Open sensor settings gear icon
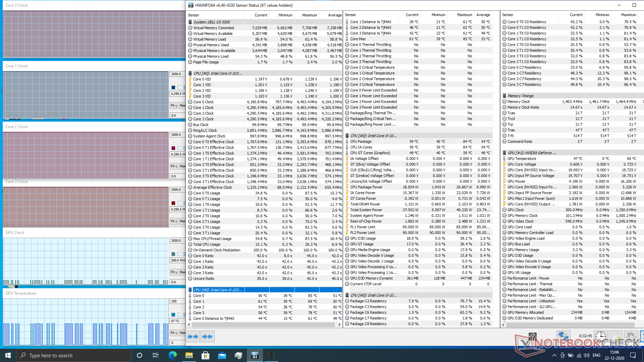 click(x=631, y=337)
